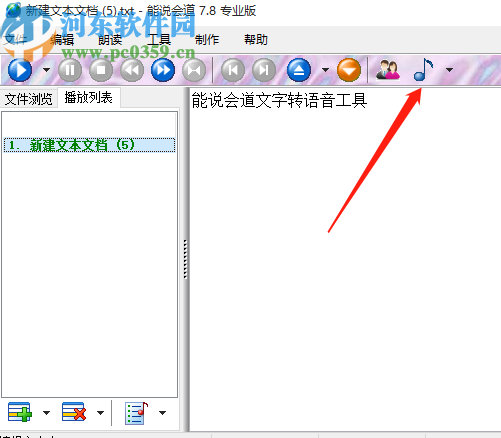Screen dimensions: 501x438
Task: Click the playlist options icon with note
Action: coord(136,413)
